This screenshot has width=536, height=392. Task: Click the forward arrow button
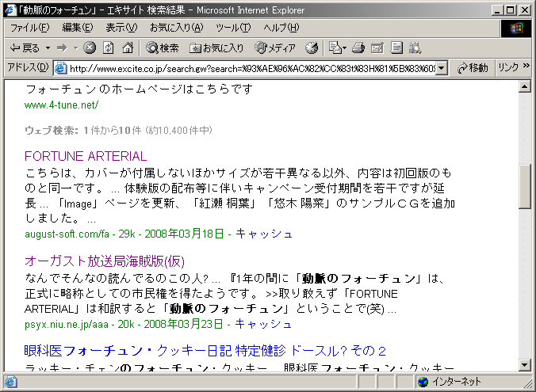(62, 48)
